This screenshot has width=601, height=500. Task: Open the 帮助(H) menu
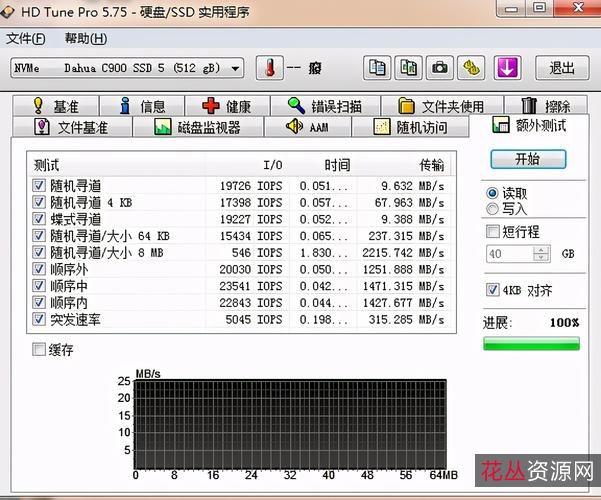pyautogui.click(x=85, y=38)
